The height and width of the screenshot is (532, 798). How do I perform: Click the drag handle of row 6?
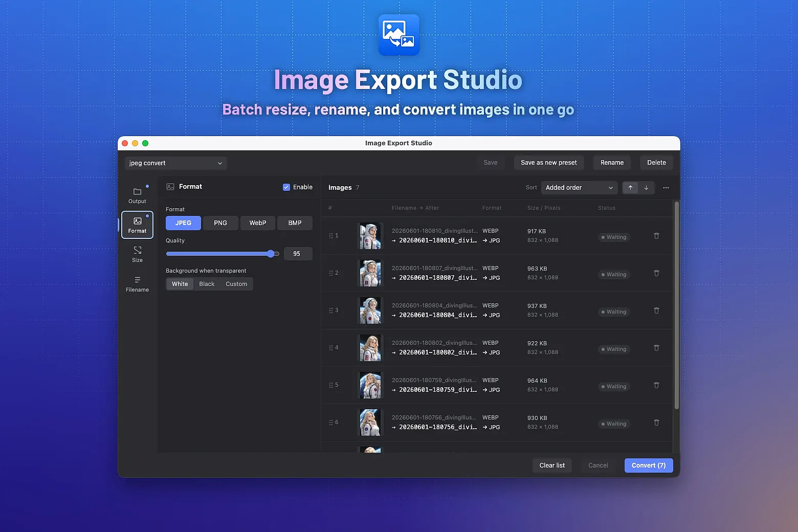pyautogui.click(x=331, y=423)
